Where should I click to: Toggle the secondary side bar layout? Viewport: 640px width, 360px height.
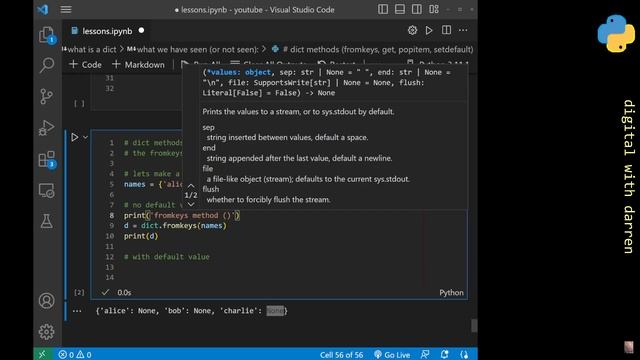point(417,9)
